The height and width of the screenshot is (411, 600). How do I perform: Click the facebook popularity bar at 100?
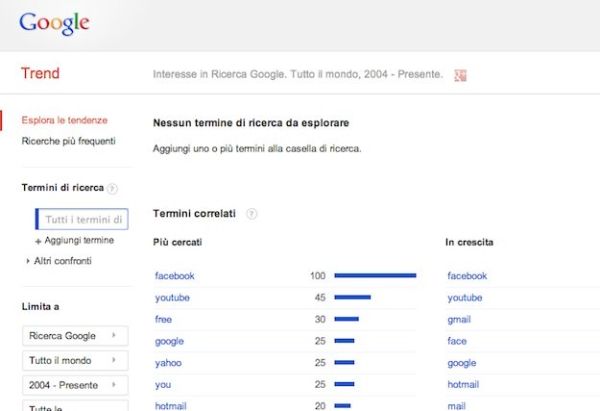(x=375, y=276)
